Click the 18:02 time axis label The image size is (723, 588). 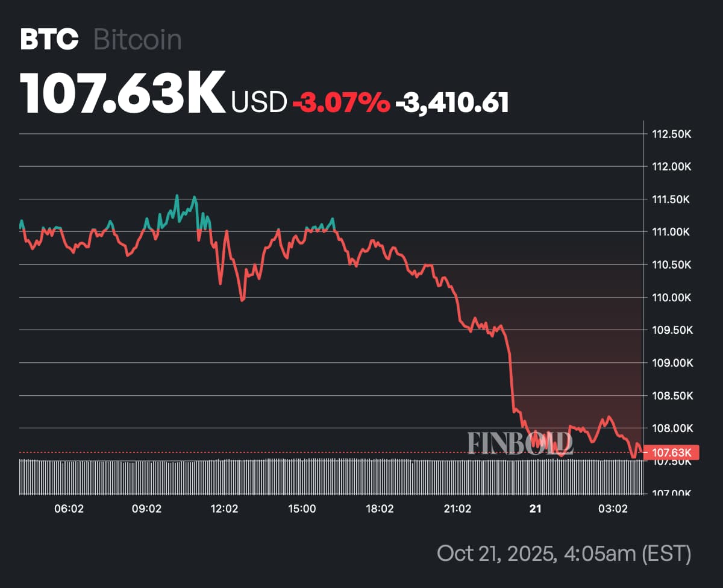[x=380, y=508]
